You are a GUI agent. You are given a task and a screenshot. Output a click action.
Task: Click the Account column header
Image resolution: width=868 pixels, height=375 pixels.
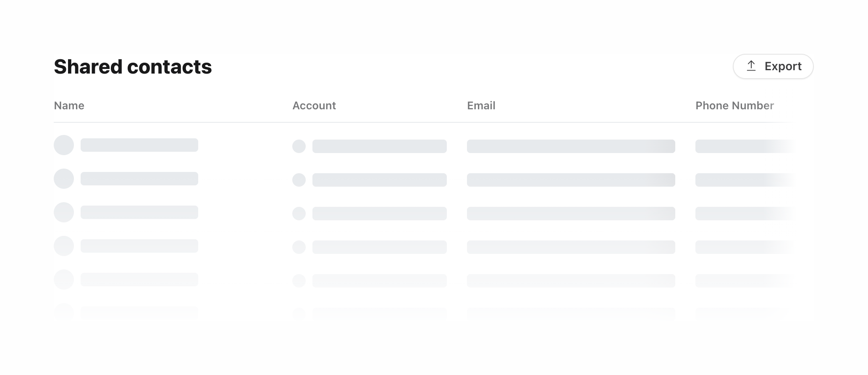[x=314, y=106]
